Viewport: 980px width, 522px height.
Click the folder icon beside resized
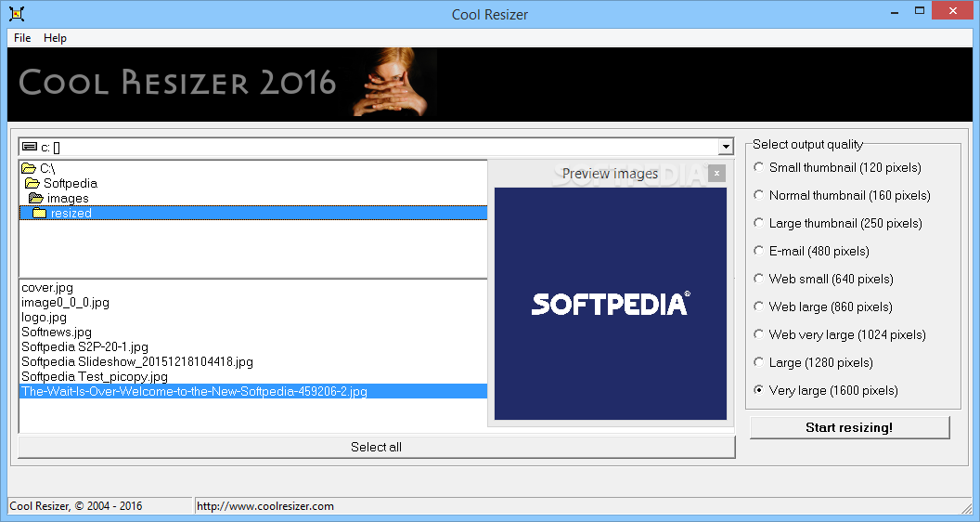[x=40, y=214]
